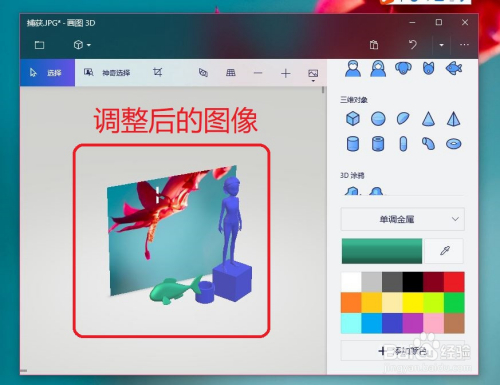Choose the pale yellow color swatch
This screenshot has width=500, height=385.
pyautogui.click(x=392, y=303)
